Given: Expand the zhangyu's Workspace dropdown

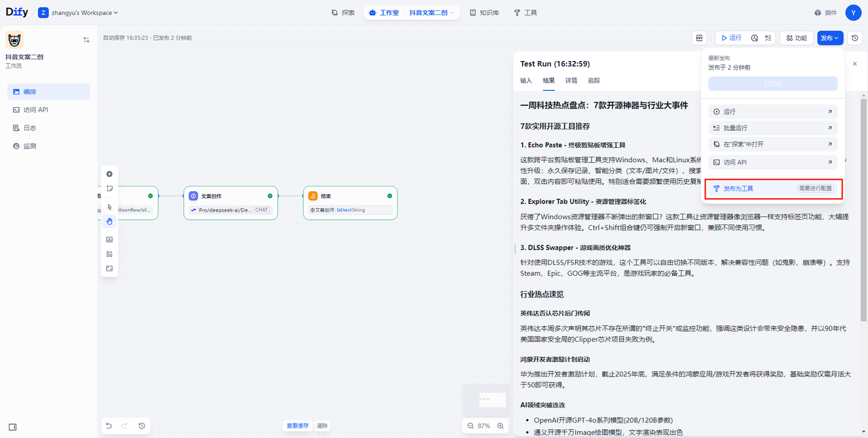Looking at the screenshot, I should tap(79, 13).
